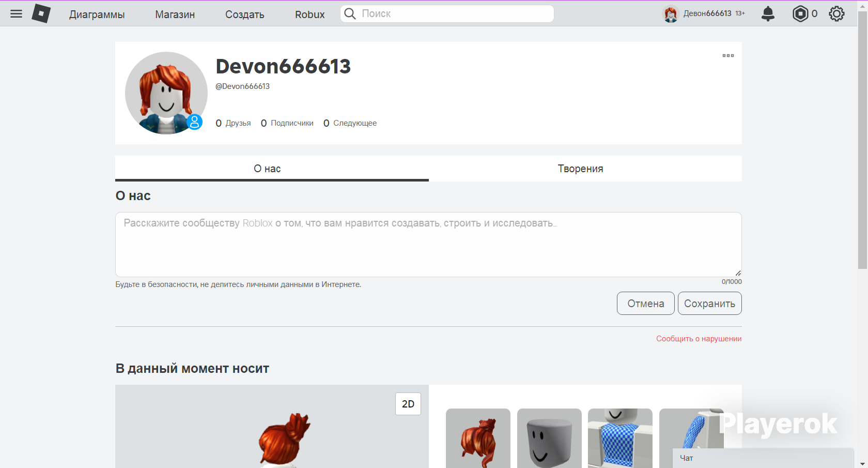This screenshot has width=868, height=468.
Task: Click the small avatar in top bar
Action: pos(671,13)
